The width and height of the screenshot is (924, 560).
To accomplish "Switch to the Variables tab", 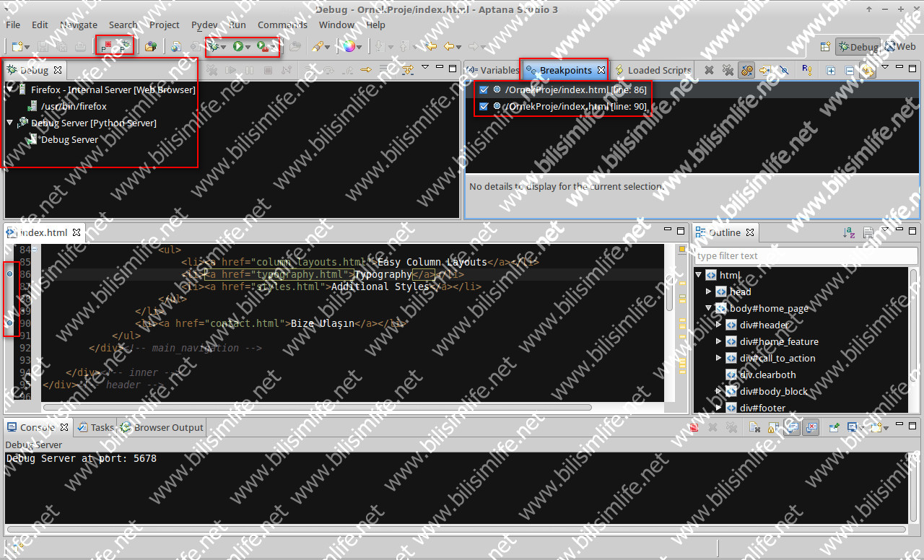I will tap(493, 70).
